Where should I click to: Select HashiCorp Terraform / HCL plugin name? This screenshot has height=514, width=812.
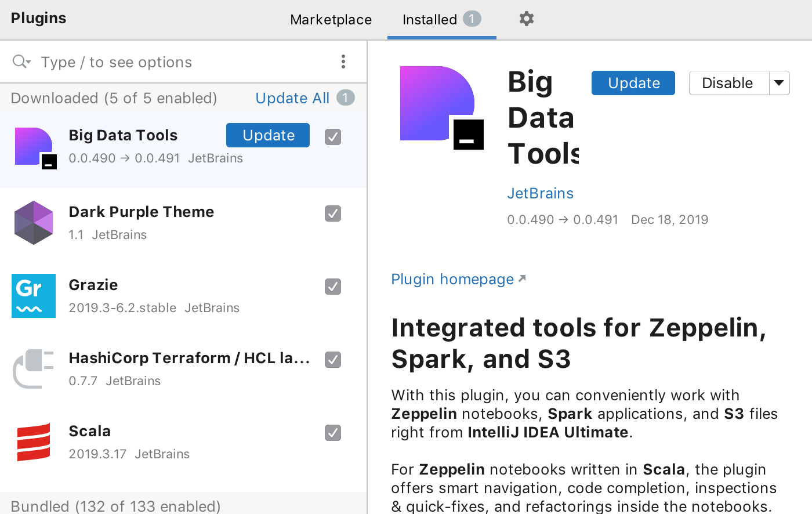click(190, 358)
